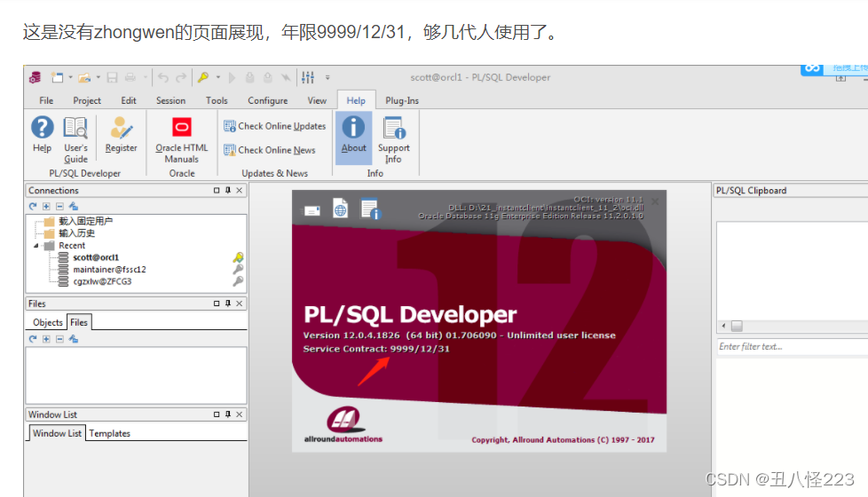Open the Preferences sliders icon
Viewport: 868px width, 497px height.
tap(308, 77)
